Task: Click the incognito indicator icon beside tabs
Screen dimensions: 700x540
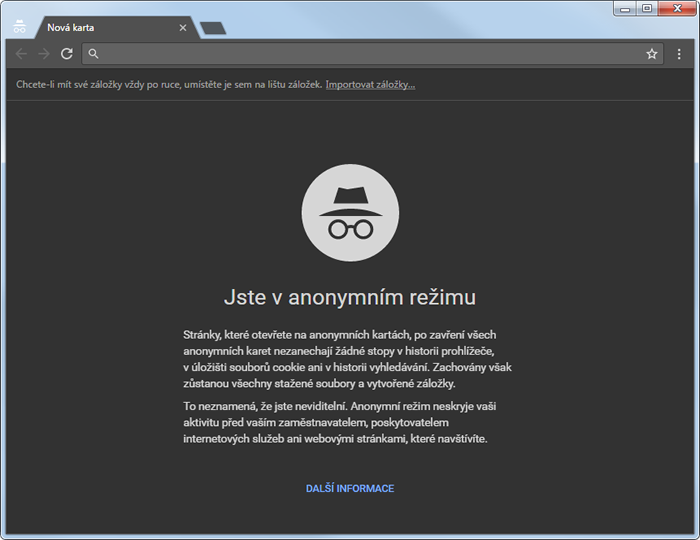Action: pos(20,26)
